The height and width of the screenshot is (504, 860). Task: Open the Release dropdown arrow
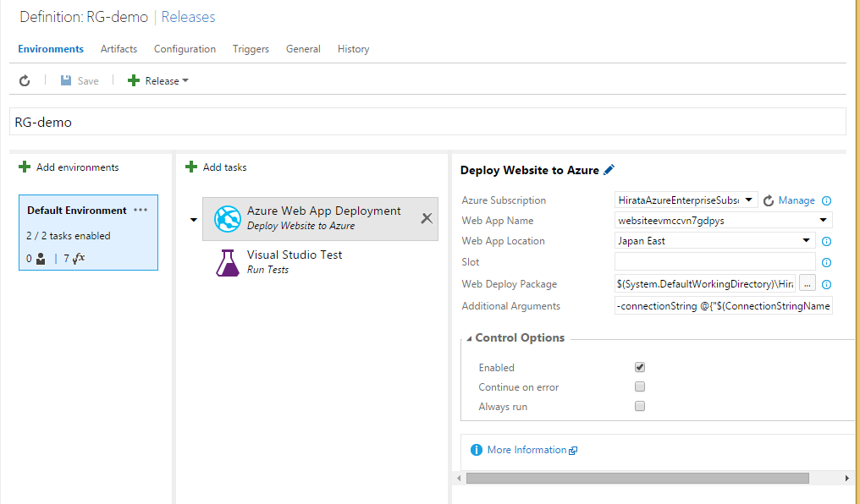pos(185,81)
